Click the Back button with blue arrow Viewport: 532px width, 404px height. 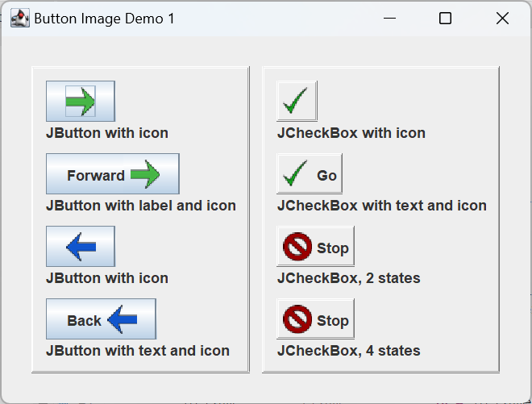[101, 319]
